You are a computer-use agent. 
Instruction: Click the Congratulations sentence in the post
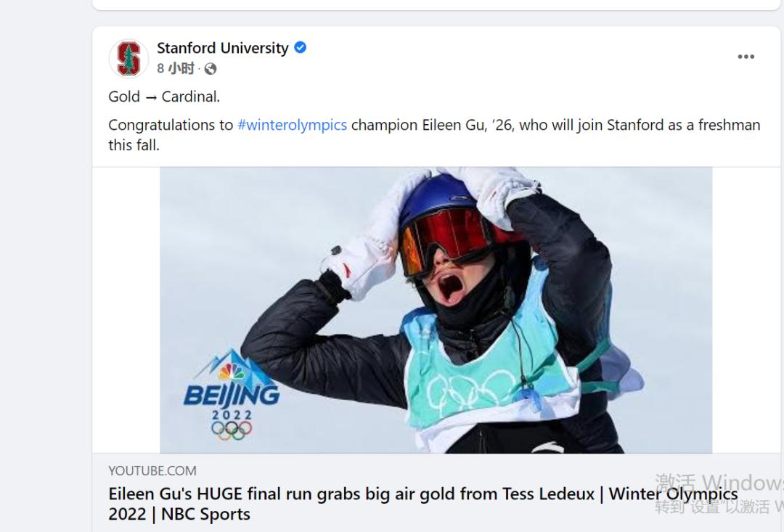[x=434, y=125]
